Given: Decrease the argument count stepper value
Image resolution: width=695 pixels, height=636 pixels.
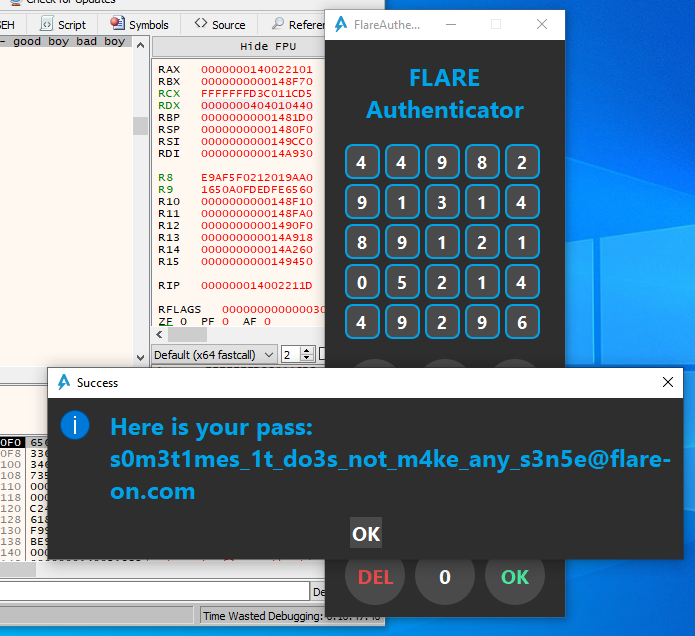Looking at the screenshot, I should (x=306, y=359).
